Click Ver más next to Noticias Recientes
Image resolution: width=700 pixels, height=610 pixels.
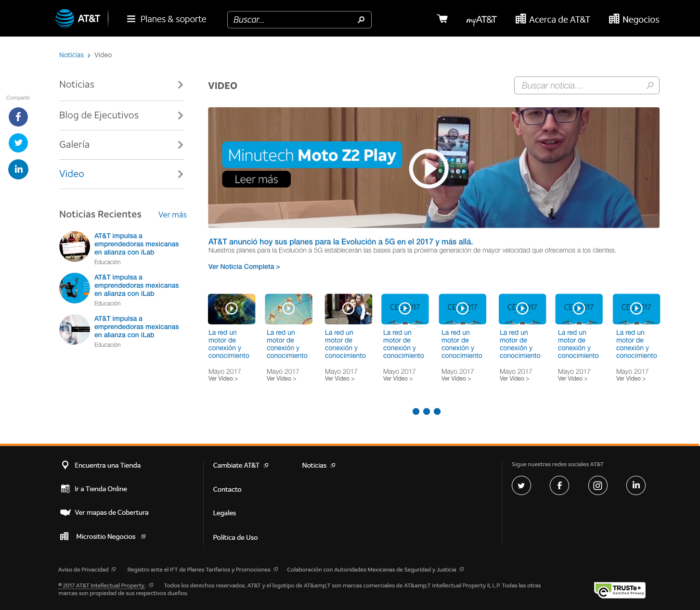tap(172, 215)
